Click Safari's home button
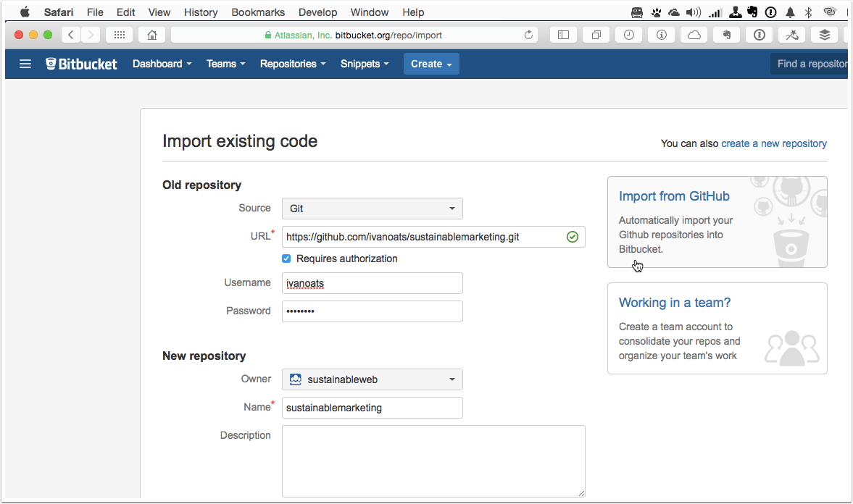The height and width of the screenshot is (504, 853). point(152,35)
